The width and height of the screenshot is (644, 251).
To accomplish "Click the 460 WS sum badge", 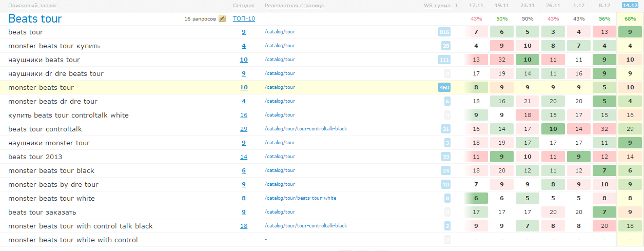I will 444,87.
